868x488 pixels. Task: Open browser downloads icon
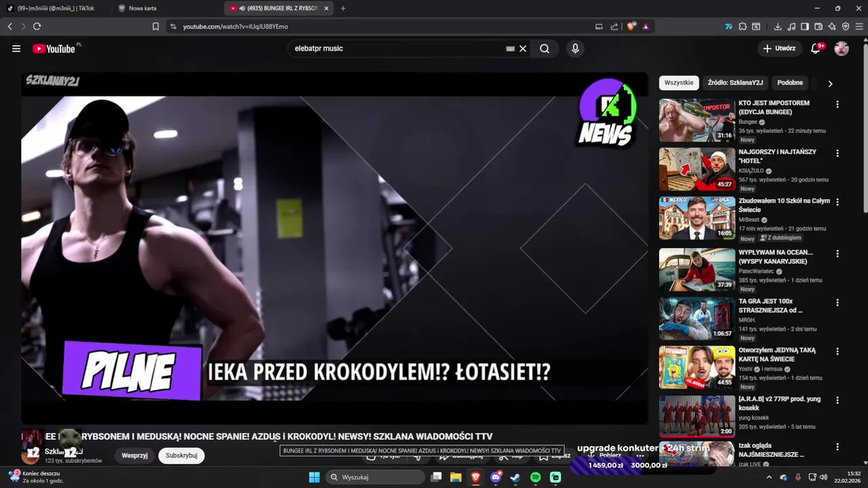777,26
